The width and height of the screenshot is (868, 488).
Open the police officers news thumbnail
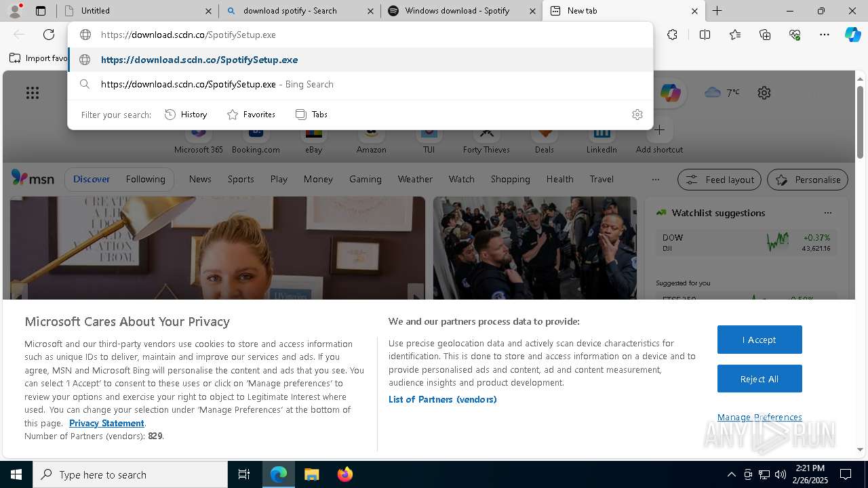(x=535, y=248)
